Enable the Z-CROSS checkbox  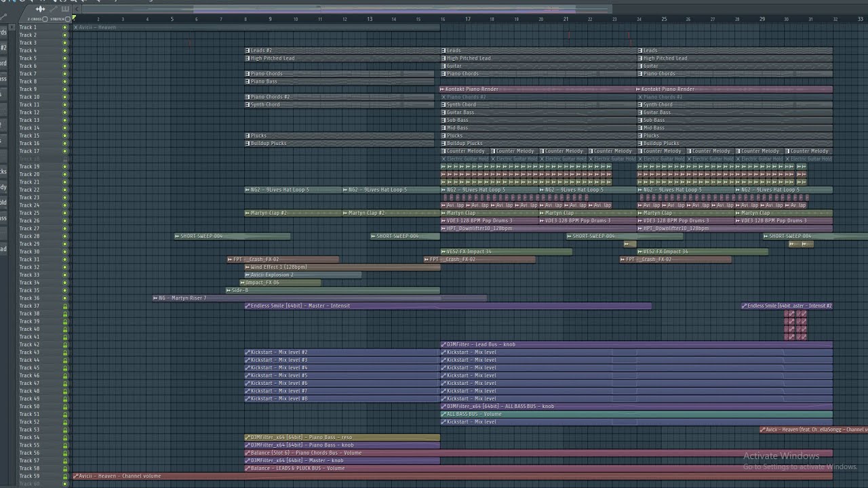pyautogui.click(x=45, y=19)
